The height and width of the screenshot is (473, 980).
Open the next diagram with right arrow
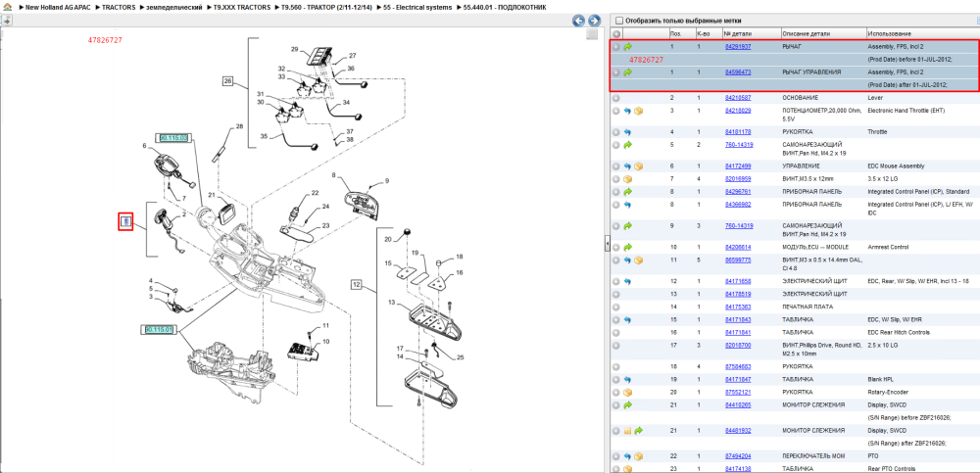tap(594, 21)
